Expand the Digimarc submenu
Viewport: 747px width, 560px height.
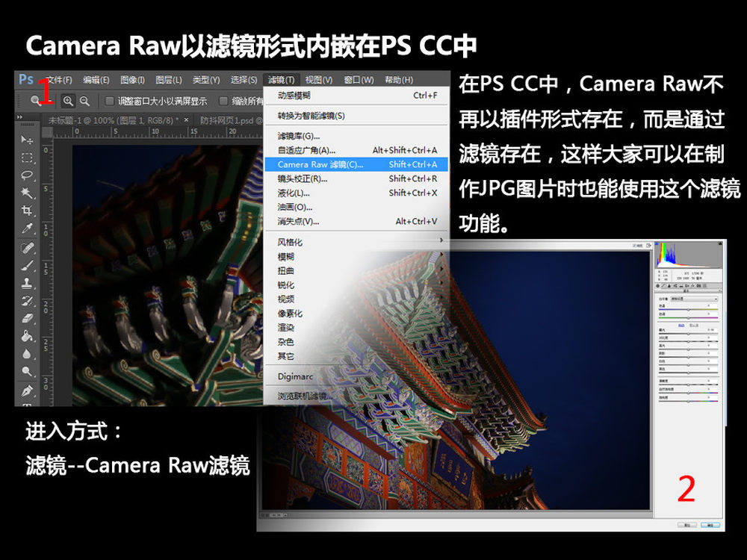click(356, 376)
